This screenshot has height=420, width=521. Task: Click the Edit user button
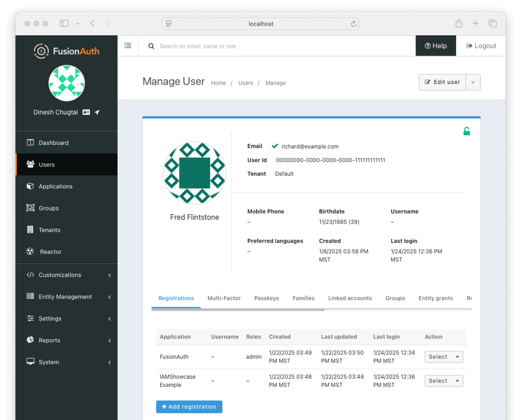click(x=443, y=82)
